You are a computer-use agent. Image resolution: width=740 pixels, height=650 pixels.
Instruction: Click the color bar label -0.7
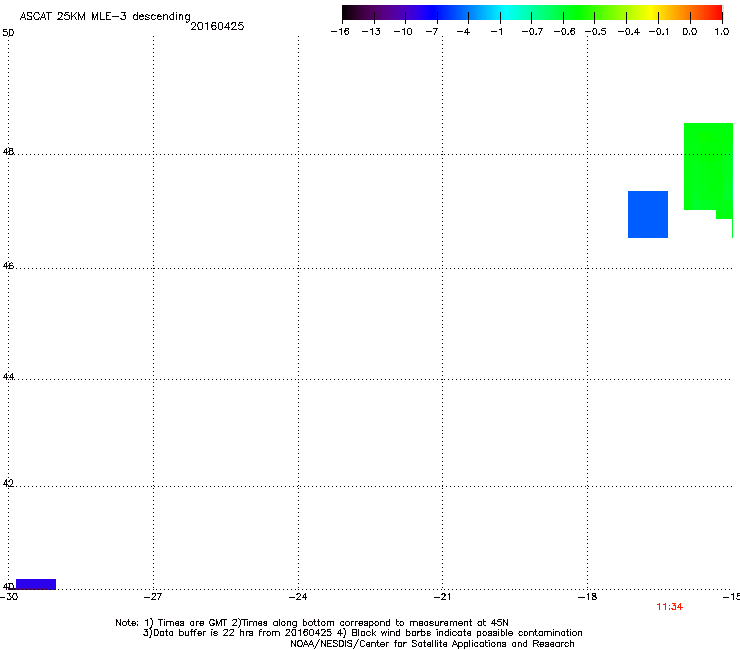tap(532, 32)
